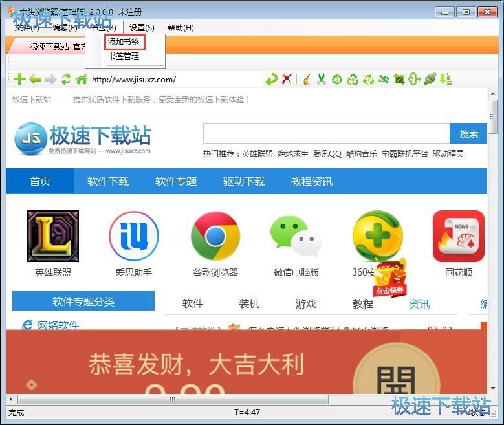Click the JS logo of 极速下载站
This screenshot has width=504, height=425.
point(31,138)
